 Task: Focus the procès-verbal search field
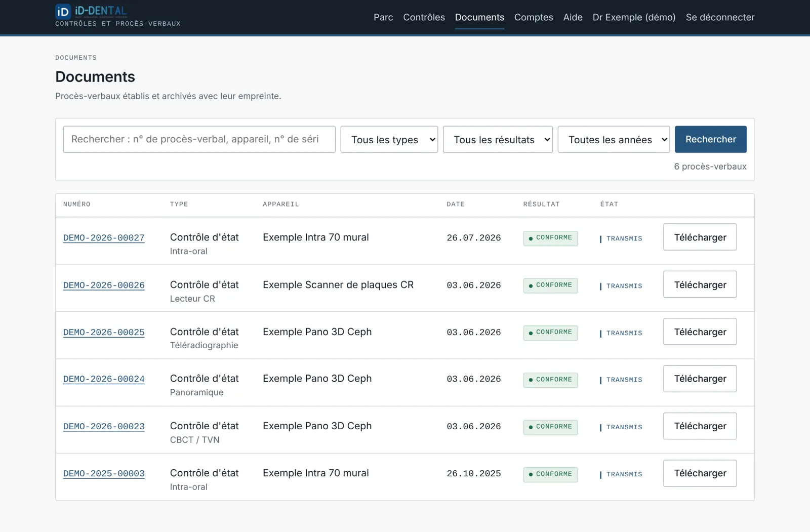tap(199, 139)
